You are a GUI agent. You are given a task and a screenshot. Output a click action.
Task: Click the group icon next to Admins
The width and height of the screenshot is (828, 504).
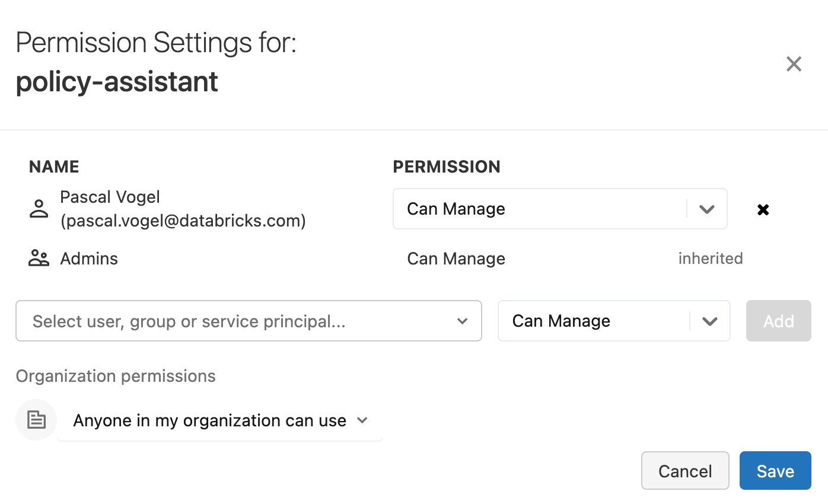coord(38,258)
